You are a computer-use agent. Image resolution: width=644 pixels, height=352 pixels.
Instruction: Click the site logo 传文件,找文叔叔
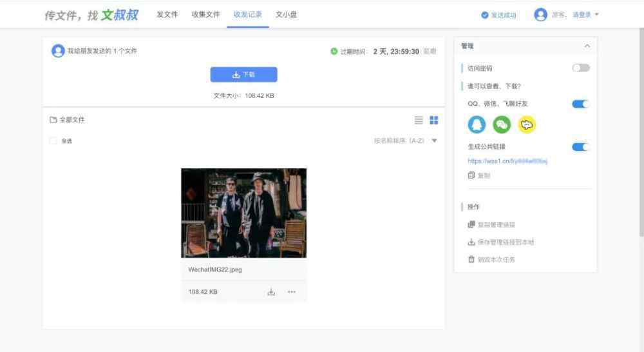coord(91,15)
